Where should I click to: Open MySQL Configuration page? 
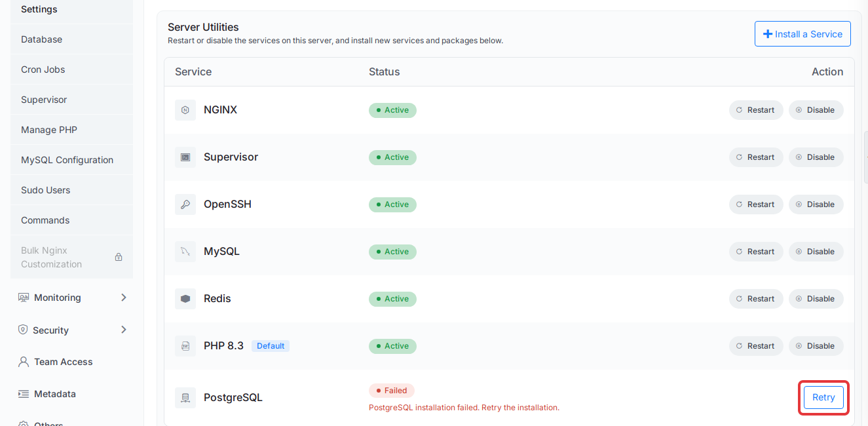point(71,160)
